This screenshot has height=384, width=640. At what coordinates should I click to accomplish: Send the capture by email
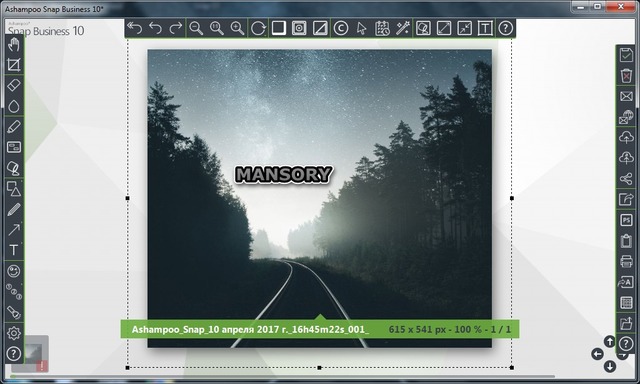click(626, 96)
